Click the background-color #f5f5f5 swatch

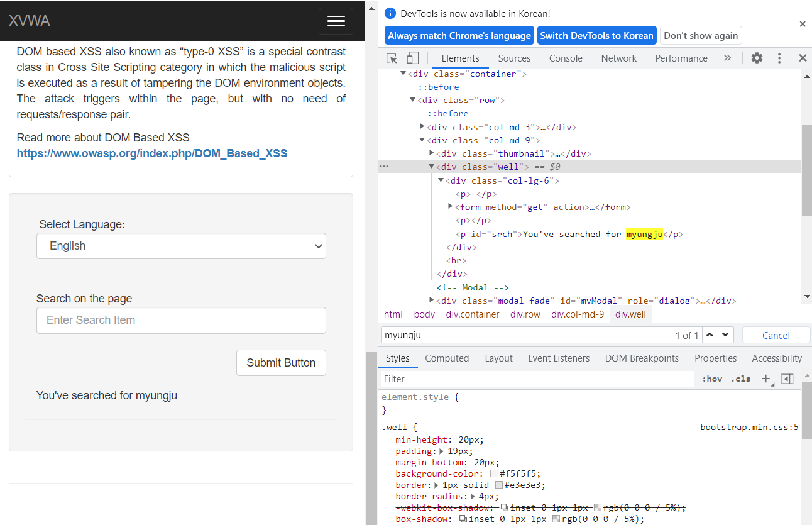click(495, 474)
